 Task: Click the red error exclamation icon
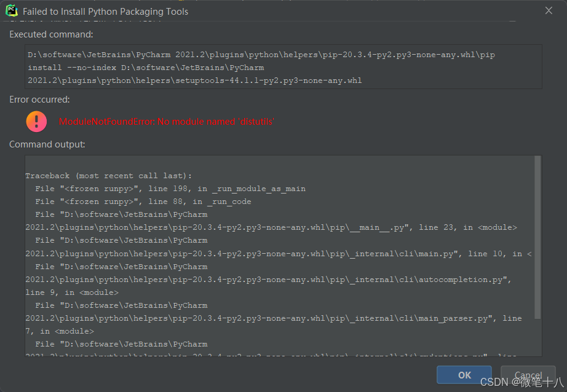(36, 122)
